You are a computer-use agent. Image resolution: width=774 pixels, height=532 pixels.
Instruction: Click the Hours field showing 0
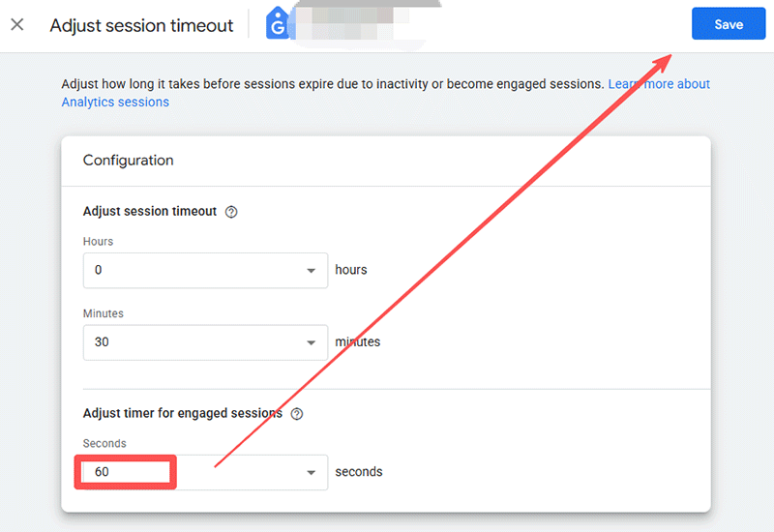[193, 271]
